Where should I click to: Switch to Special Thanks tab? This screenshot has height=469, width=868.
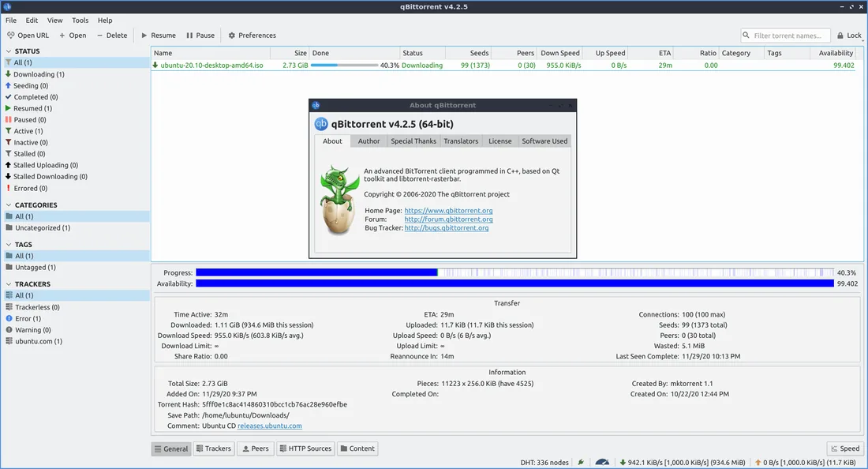[413, 141]
